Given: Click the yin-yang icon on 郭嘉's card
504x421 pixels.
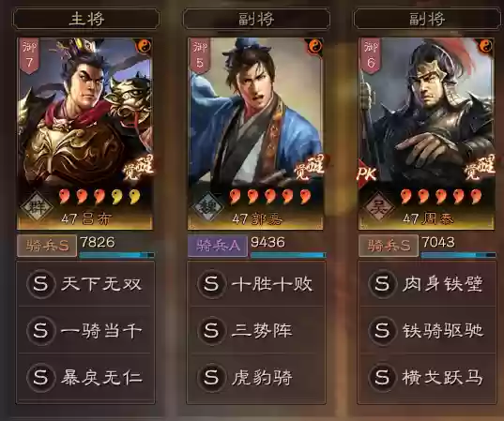Looking at the screenshot, I should 314,47.
